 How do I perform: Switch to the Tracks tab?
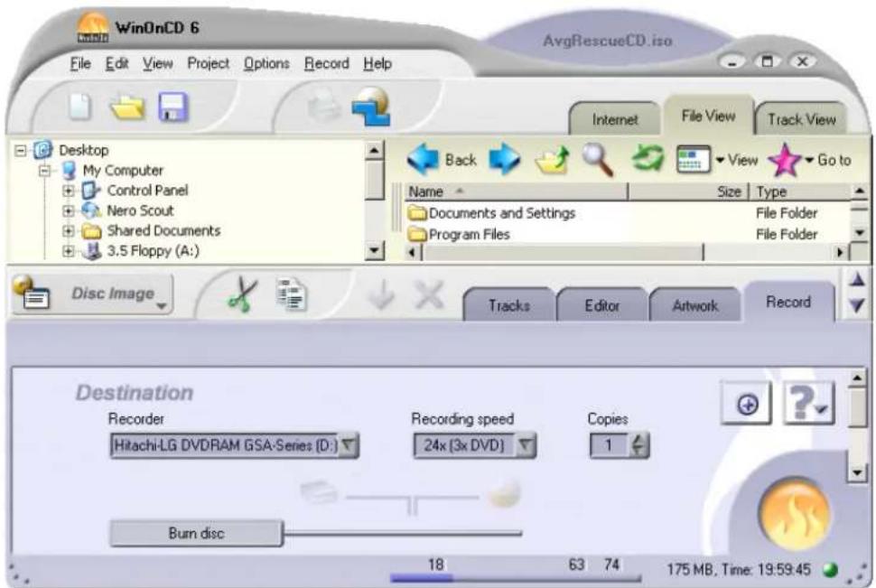coord(509,305)
